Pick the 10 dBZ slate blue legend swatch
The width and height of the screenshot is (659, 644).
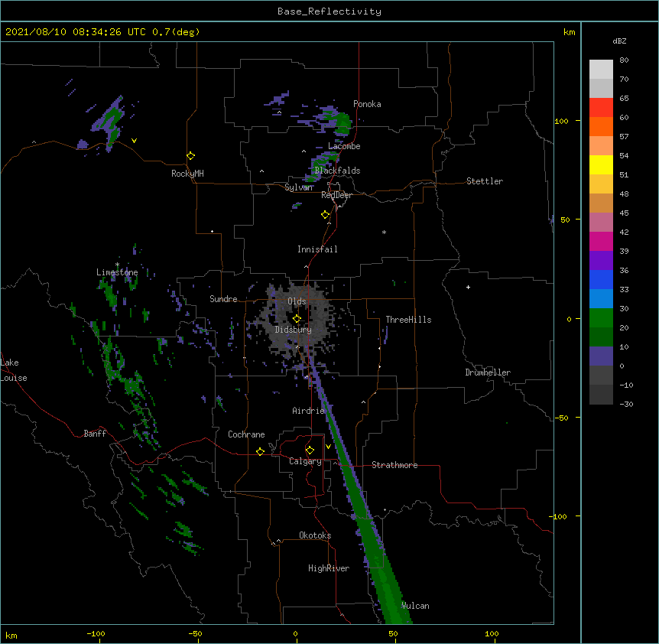coord(601,356)
